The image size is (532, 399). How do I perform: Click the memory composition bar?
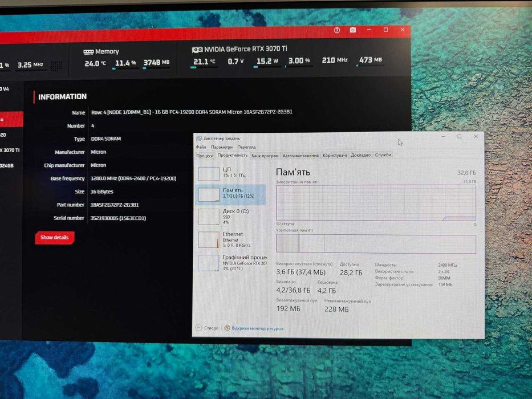pyautogui.click(x=376, y=243)
